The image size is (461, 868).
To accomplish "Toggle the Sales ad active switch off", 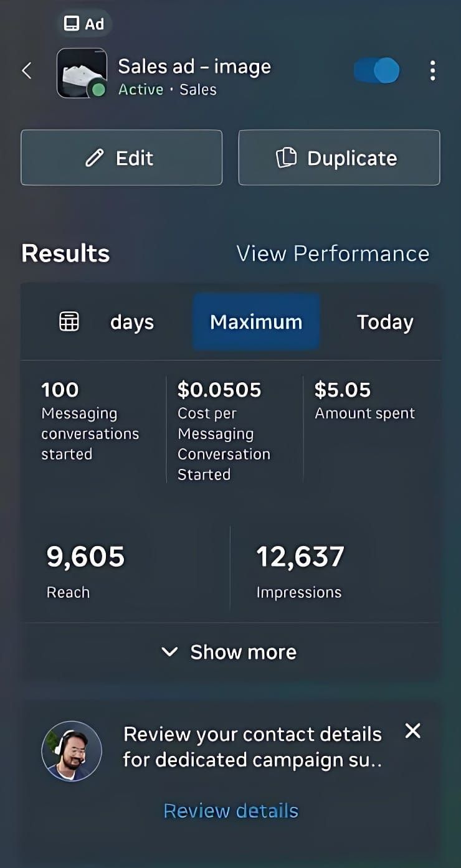I will point(376,70).
